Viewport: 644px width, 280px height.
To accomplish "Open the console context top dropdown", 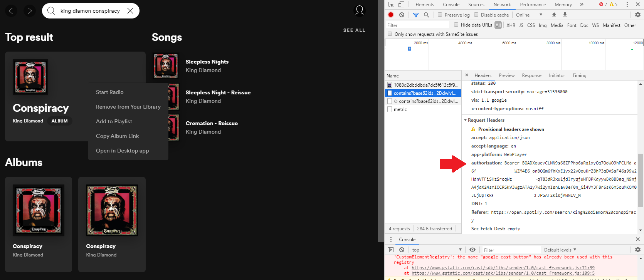I will coord(437,250).
